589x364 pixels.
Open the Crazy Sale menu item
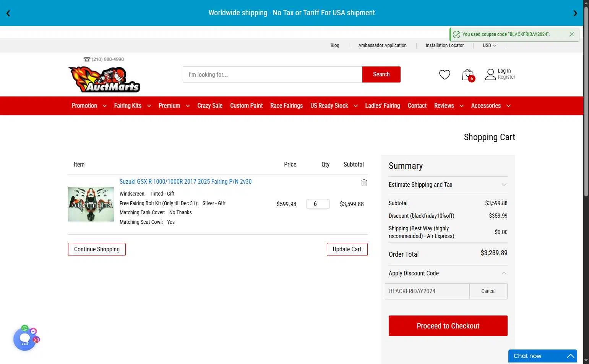[x=210, y=106]
